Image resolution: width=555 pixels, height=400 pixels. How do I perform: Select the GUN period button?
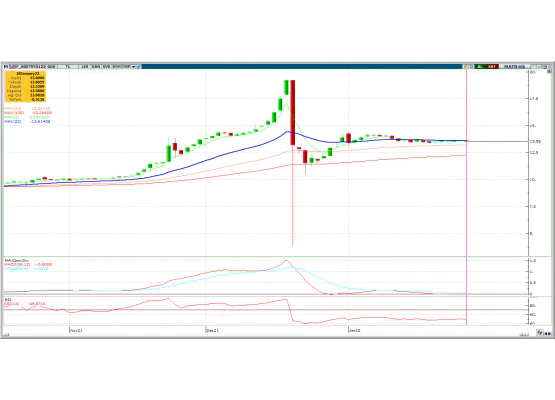coord(51,67)
